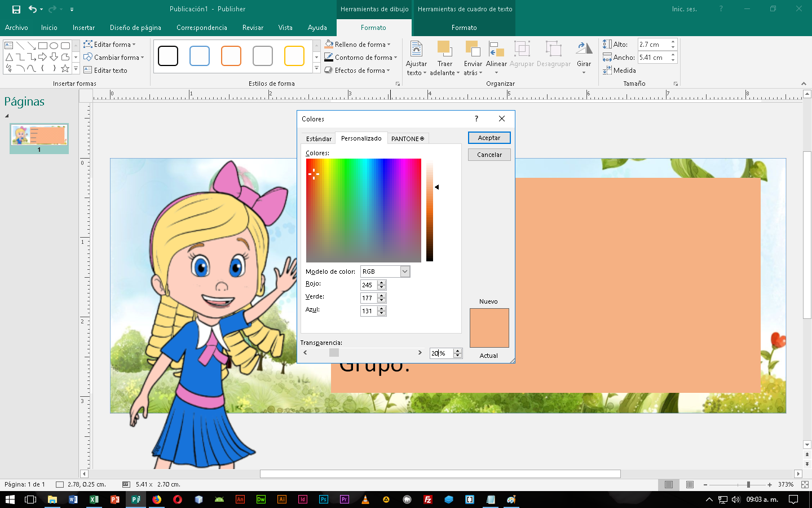Pick the oval shape from the shapes gallery
Viewport: 812px width, 508px height.
54,45
